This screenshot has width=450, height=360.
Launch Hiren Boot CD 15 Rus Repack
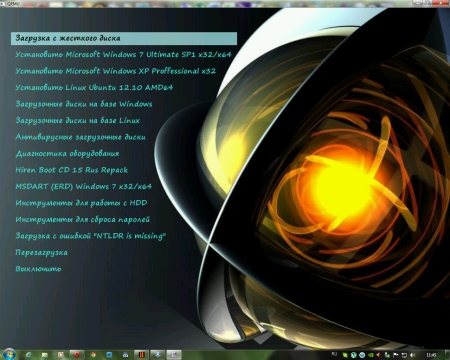(x=71, y=170)
